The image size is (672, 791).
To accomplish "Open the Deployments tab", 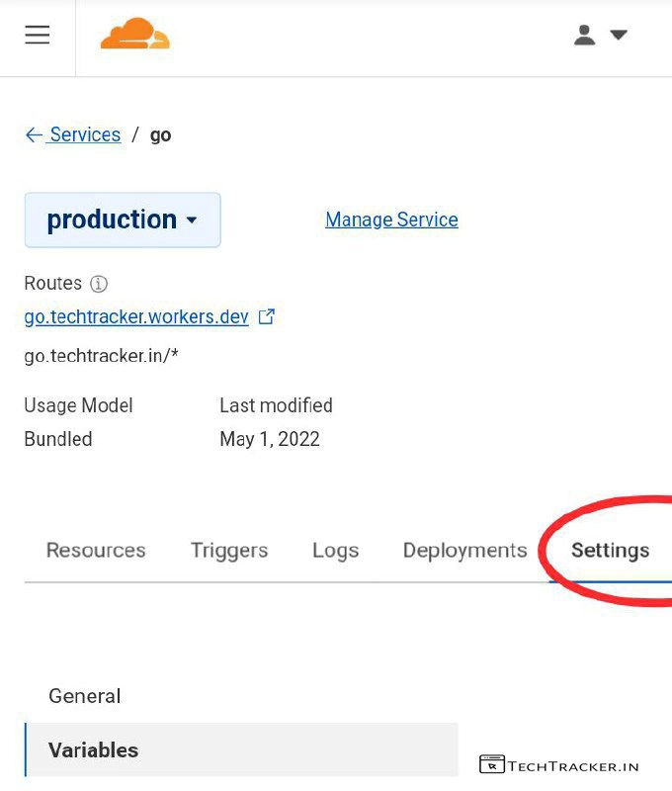I will pyautogui.click(x=464, y=551).
